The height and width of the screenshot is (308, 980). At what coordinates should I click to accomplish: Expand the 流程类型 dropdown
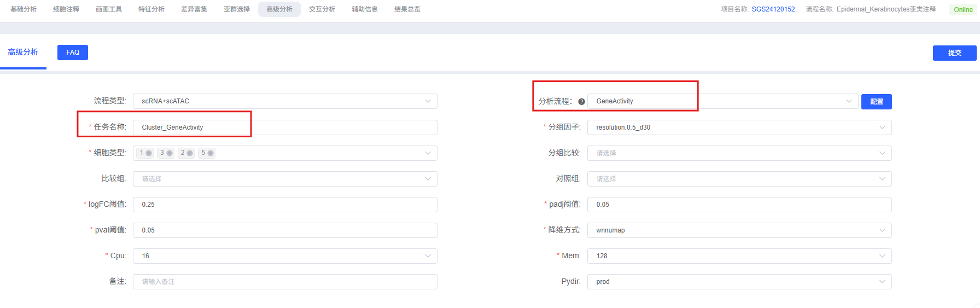(284, 101)
